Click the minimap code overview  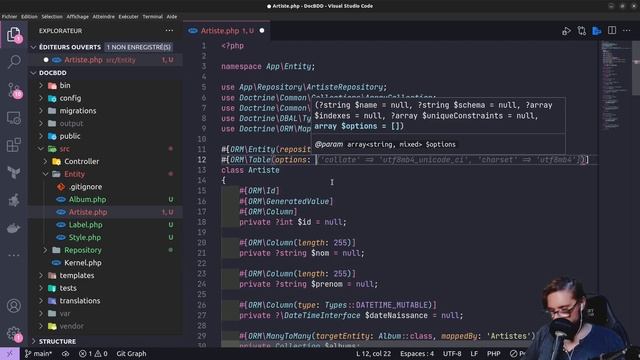[x=617, y=86]
